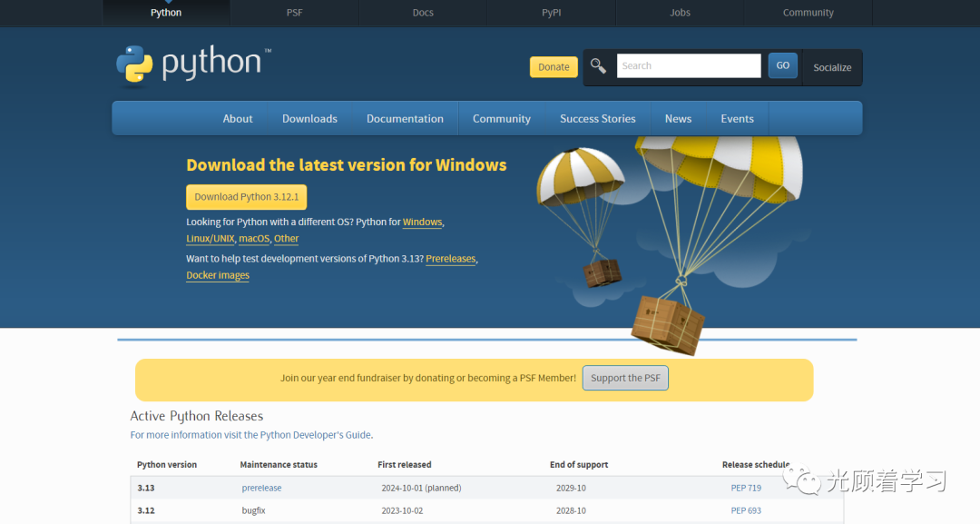Screen dimensions: 980x524
Task: Click the 2029-10 end of support cell
Action: pos(571,488)
